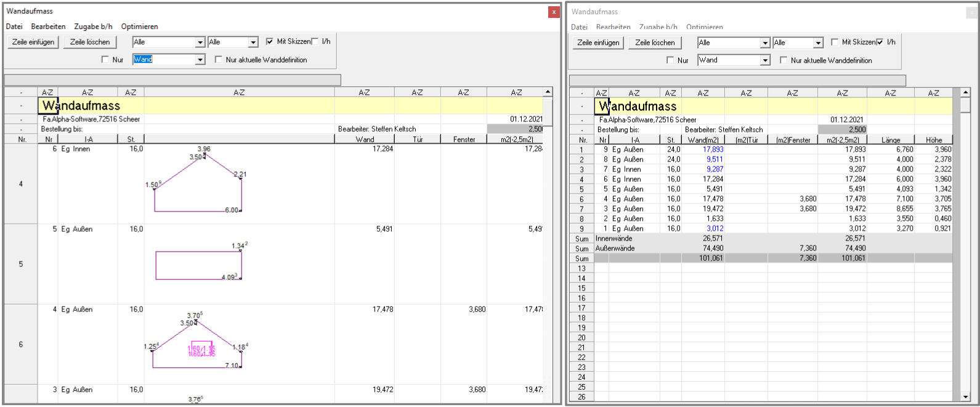Expand the Wand dropdown in the Länge/Höhe table window
980x407 pixels.
[x=765, y=60]
